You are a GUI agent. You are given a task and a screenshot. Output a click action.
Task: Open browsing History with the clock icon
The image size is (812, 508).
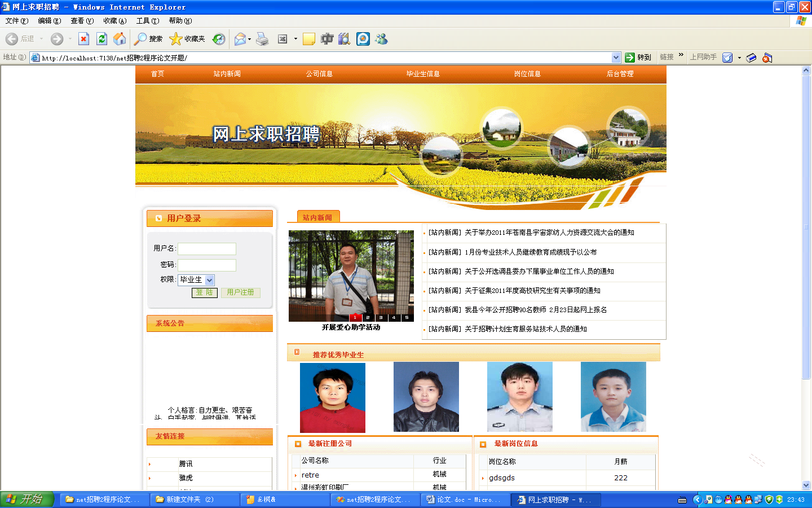coord(219,38)
